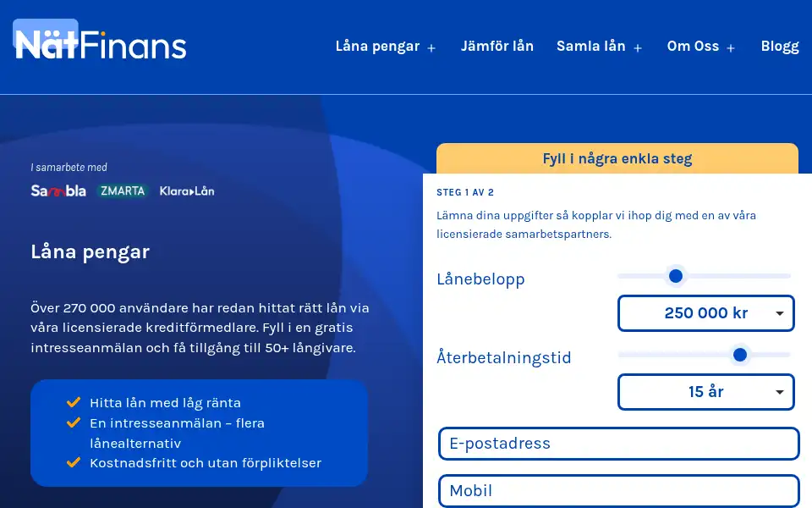The image size is (812, 508).
Task: Focus the E-postadress input field
Action: [619, 444]
